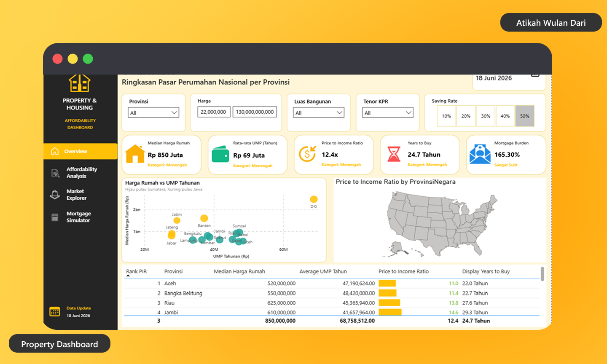Click the Aceh row name
Image resolution: width=607 pixels, height=364 pixels.
170,283
